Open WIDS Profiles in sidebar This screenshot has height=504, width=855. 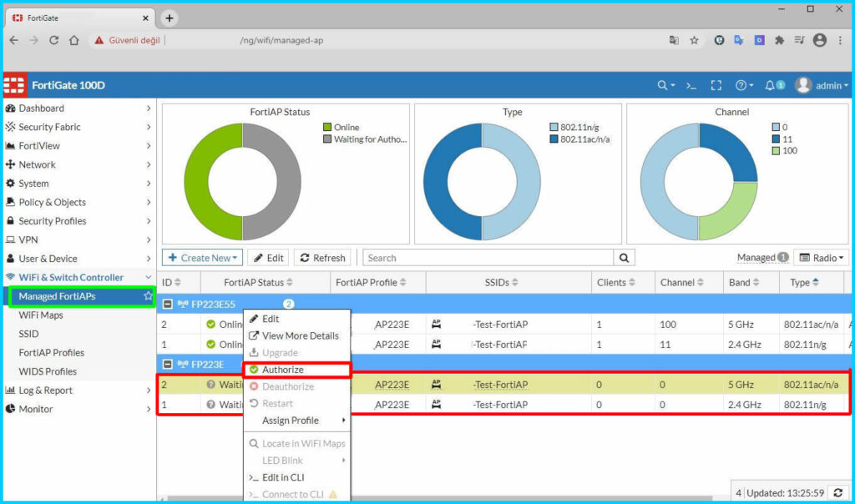click(x=48, y=371)
